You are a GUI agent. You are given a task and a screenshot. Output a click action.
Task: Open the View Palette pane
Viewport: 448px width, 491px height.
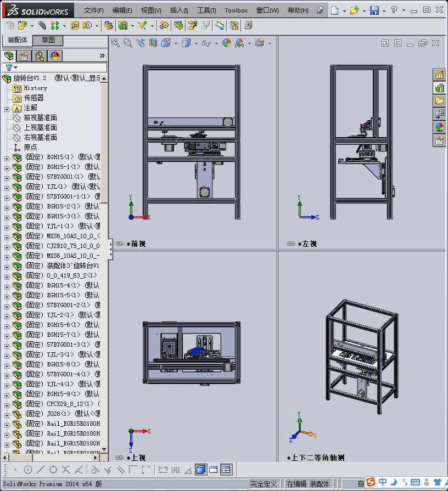coord(439,114)
